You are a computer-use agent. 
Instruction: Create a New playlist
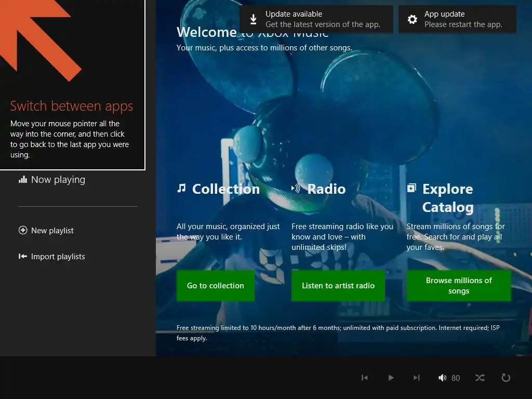(x=46, y=230)
